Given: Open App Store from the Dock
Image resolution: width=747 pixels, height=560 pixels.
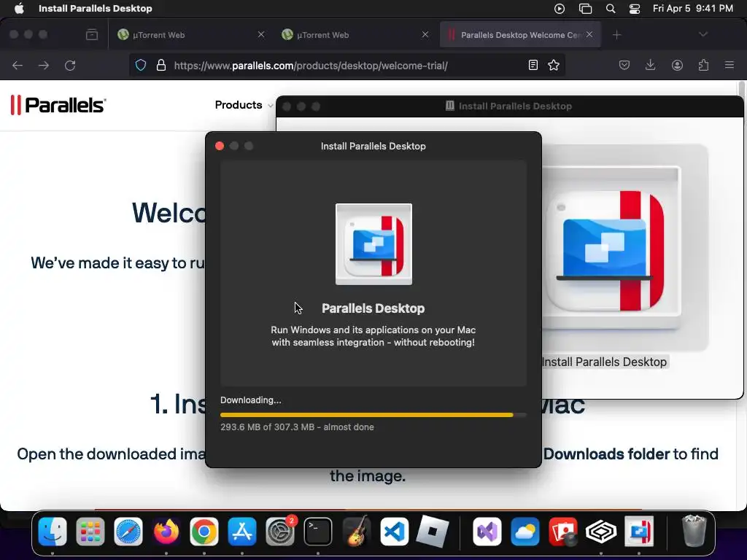Looking at the screenshot, I should pyautogui.click(x=242, y=532).
